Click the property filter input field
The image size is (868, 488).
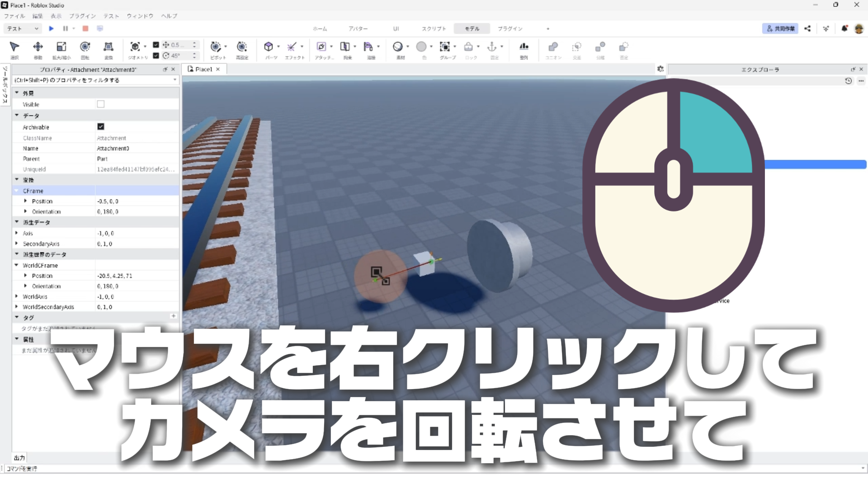click(90, 80)
